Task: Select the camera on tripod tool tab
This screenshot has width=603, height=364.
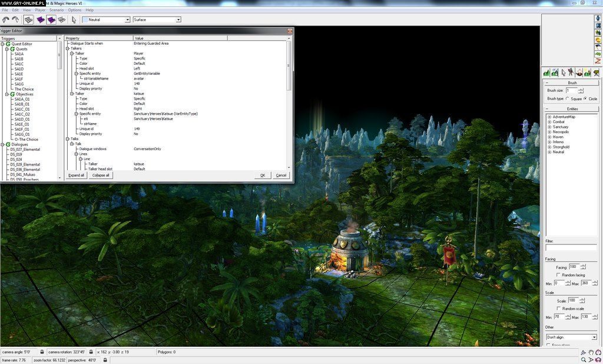Action: (x=596, y=72)
